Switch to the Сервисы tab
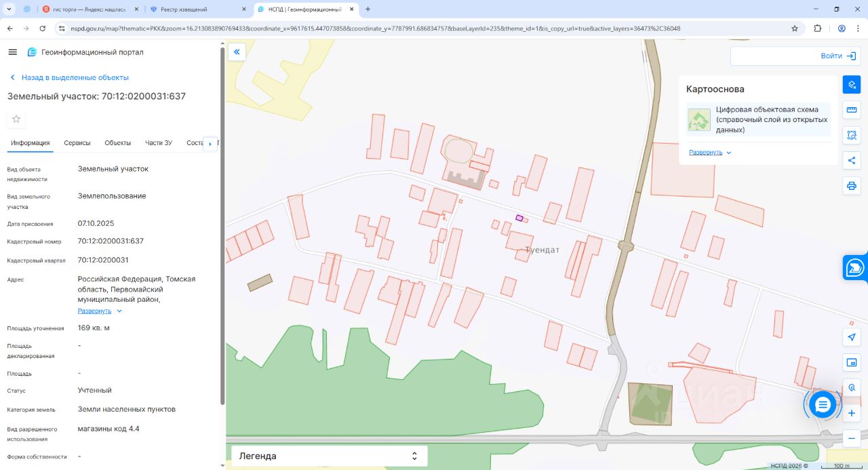The width and height of the screenshot is (868, 470). 77,143
